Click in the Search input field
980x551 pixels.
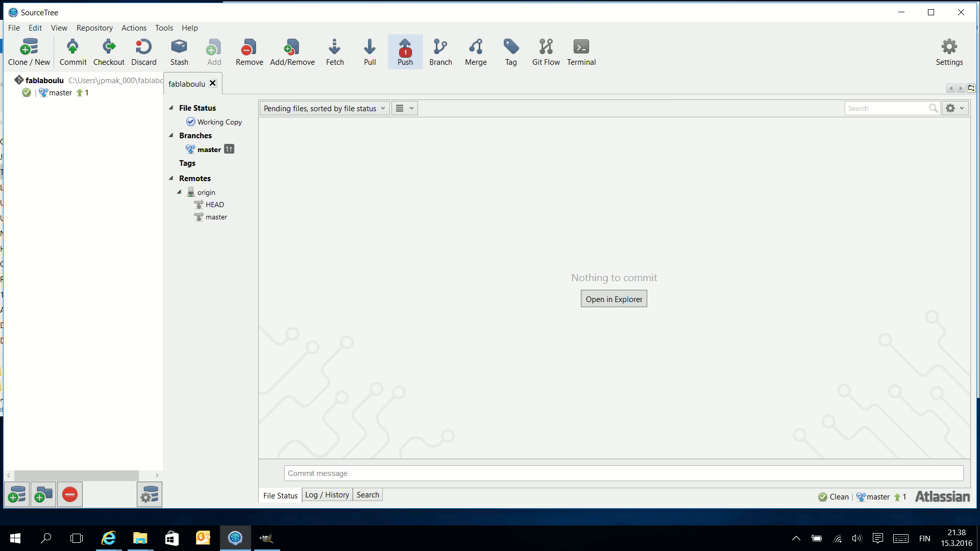(886, 108)
